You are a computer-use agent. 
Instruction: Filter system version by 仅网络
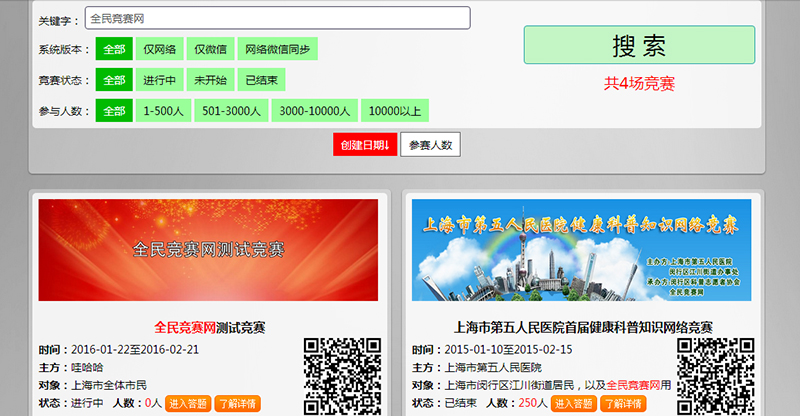pyautogui.click(x=161, y=49)
